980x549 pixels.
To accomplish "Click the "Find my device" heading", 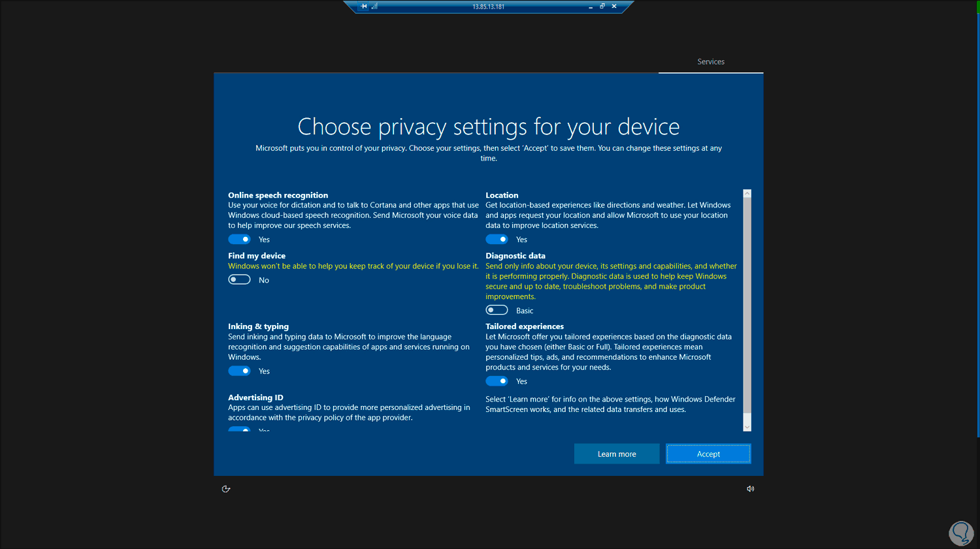I will click(x=257, y=256).
